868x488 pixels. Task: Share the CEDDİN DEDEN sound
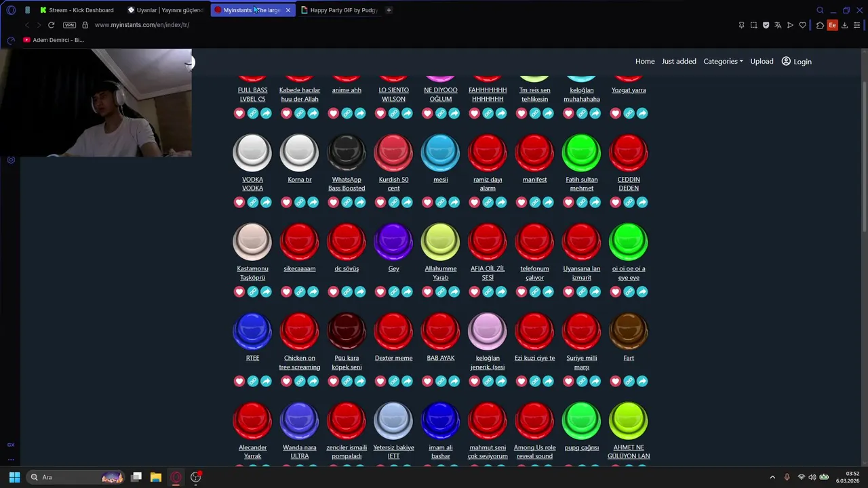[x=642, y=203]
